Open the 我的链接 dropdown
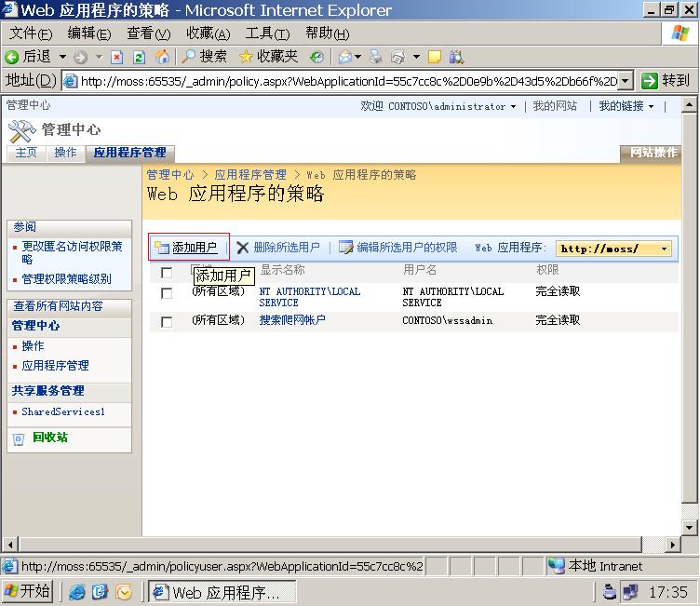This screenshot has width=700, height=606. click(626, 106)
